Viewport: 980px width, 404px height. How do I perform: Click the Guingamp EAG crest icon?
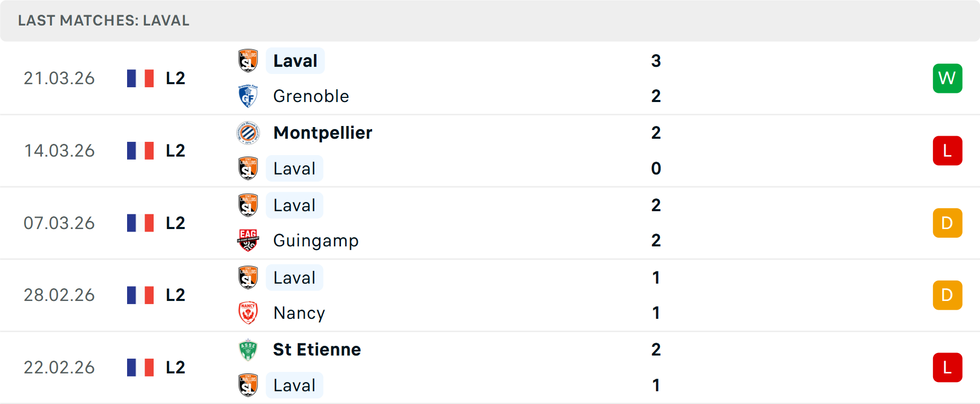(248, 240)
